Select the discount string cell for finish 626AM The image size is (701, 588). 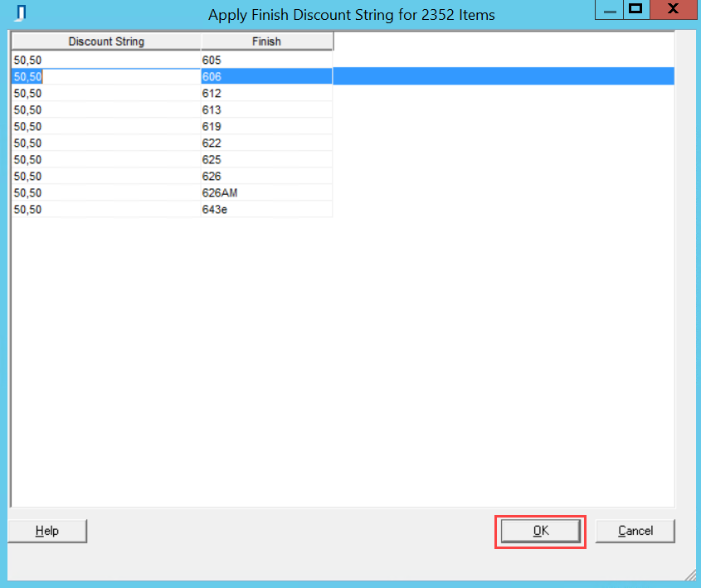coord(106,192)
